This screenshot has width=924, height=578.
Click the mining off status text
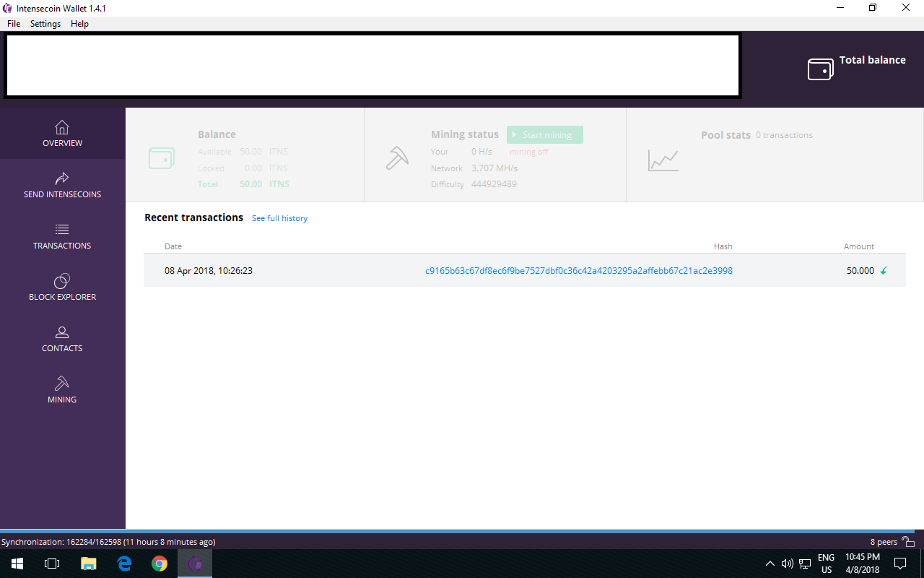pyautogui.click(x=529, y=152)
